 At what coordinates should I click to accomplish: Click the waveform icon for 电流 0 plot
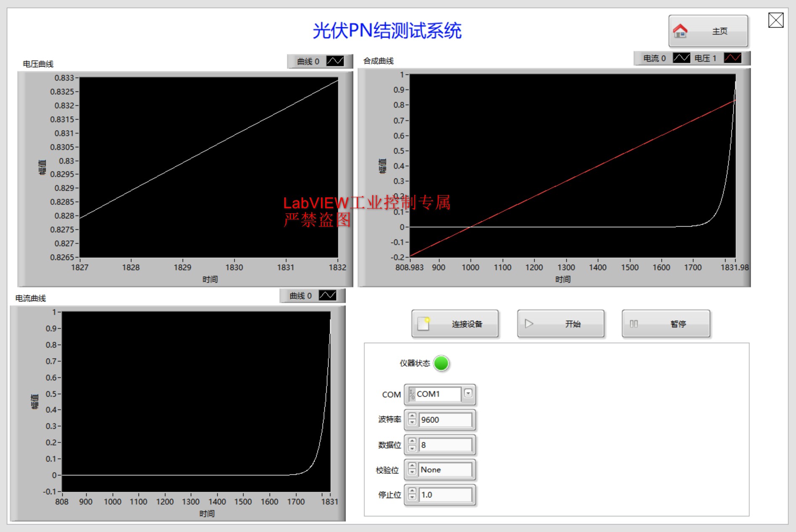(x=680, y=58)
